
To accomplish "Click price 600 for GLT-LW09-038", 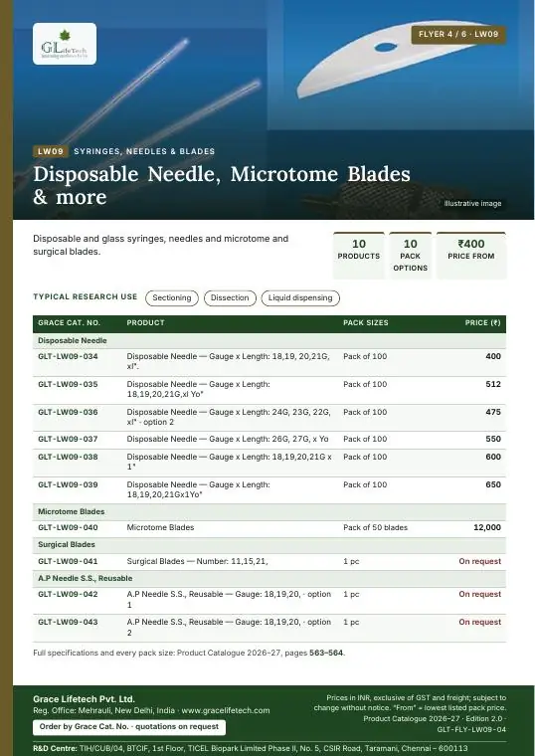I will tap(493, 457).
